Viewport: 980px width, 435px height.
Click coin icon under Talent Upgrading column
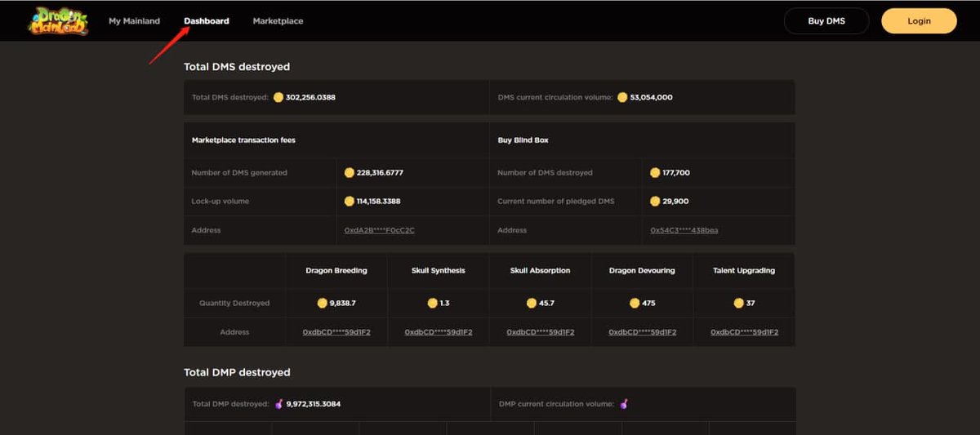coord(738,303)
